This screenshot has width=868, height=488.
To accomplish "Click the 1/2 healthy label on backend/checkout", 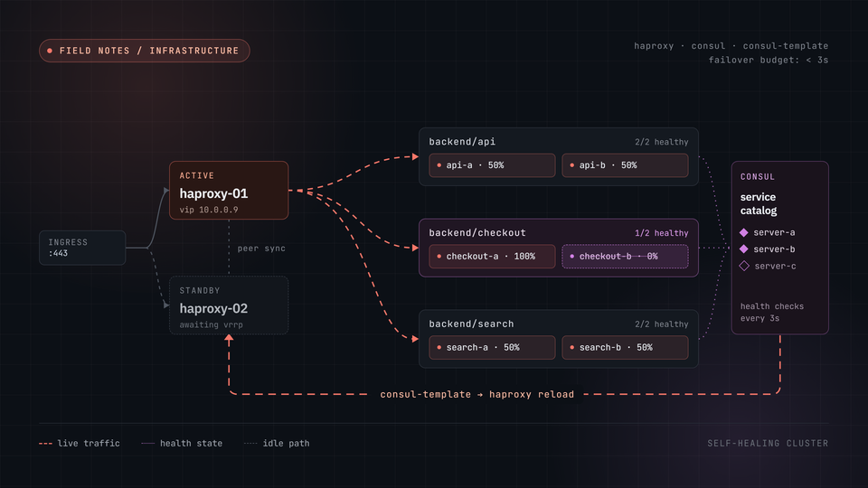I will [x=662, y=233].
